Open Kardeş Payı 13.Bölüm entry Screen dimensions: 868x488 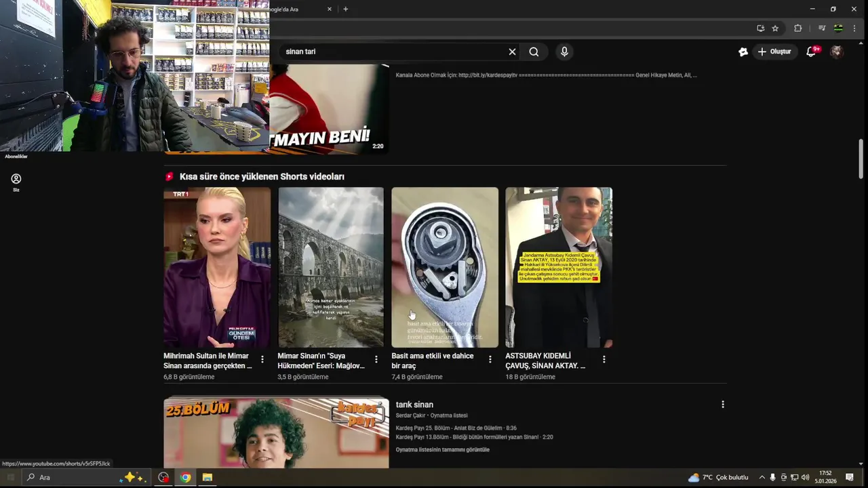tap(475, 437)
